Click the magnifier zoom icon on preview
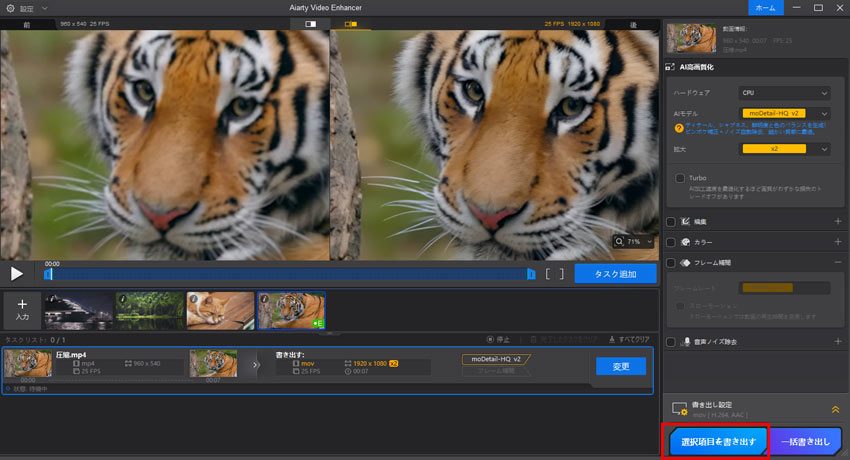Viewport: 850px width, 460px height. [x=619, y=242]
